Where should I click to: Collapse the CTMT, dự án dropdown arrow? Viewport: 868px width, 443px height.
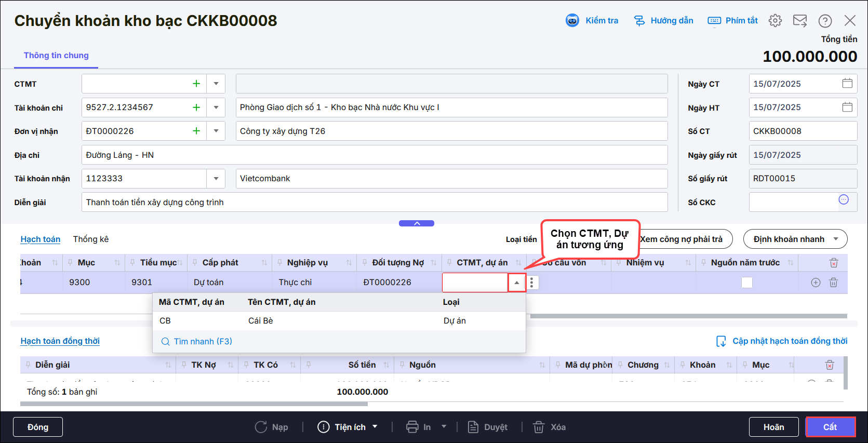pyautogui.click(x=516, y=283)
